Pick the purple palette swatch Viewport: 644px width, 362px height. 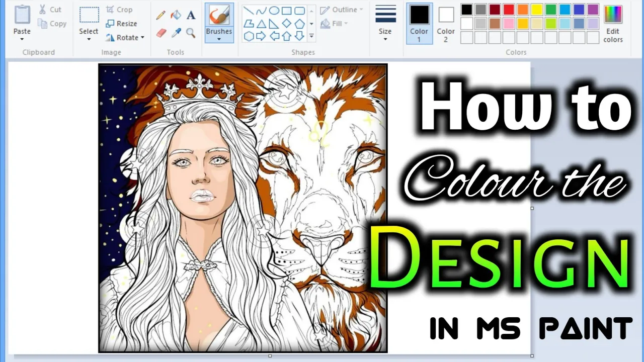coord(593,10)
